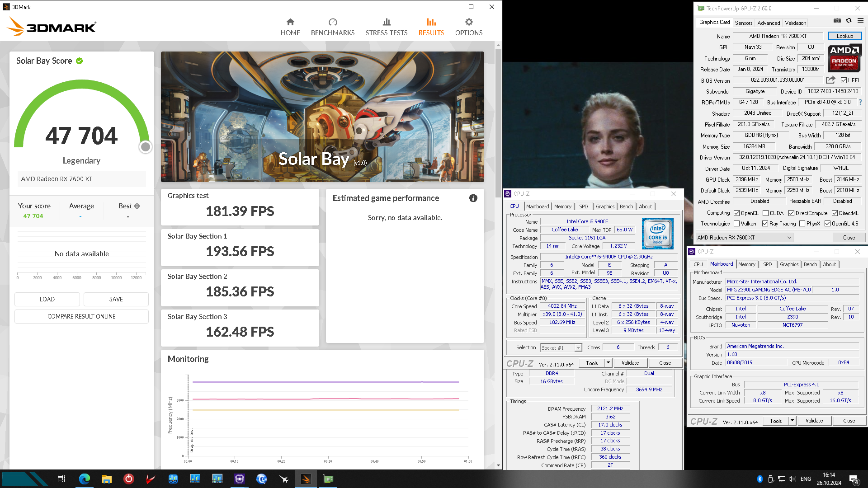Click the scrollbar up arrow in 3DMark
Image resolution: width=868 pixels, height=488 pixels.
pos(498,45)
